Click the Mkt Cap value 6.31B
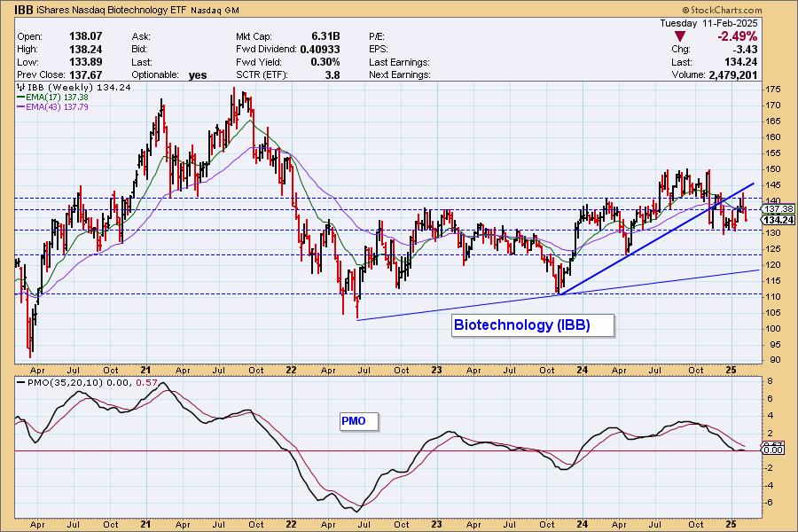The height and width of the screenshot is (532, 798). [325, 36]
